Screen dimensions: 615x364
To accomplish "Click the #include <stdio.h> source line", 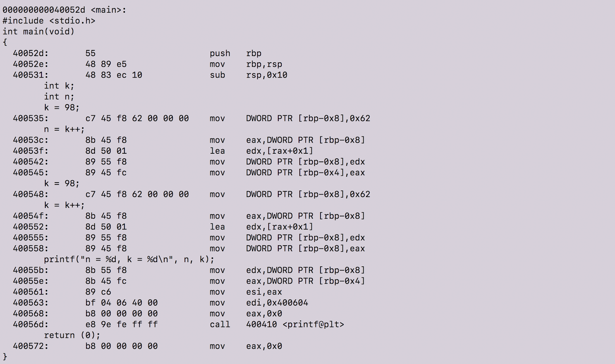I will click(x=49, y=21).
